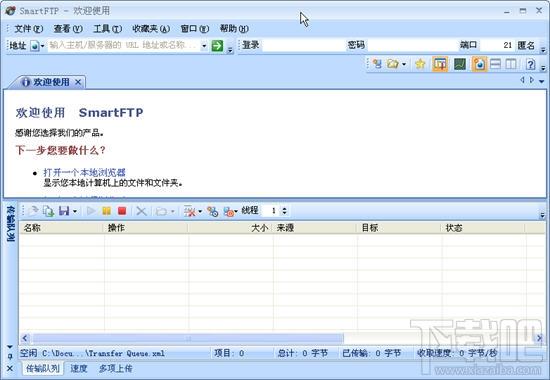The height and width of the screenshot is (380, 550).
Task: Click the queue horizontal scrollbar thumb
Action: point(188,338)
